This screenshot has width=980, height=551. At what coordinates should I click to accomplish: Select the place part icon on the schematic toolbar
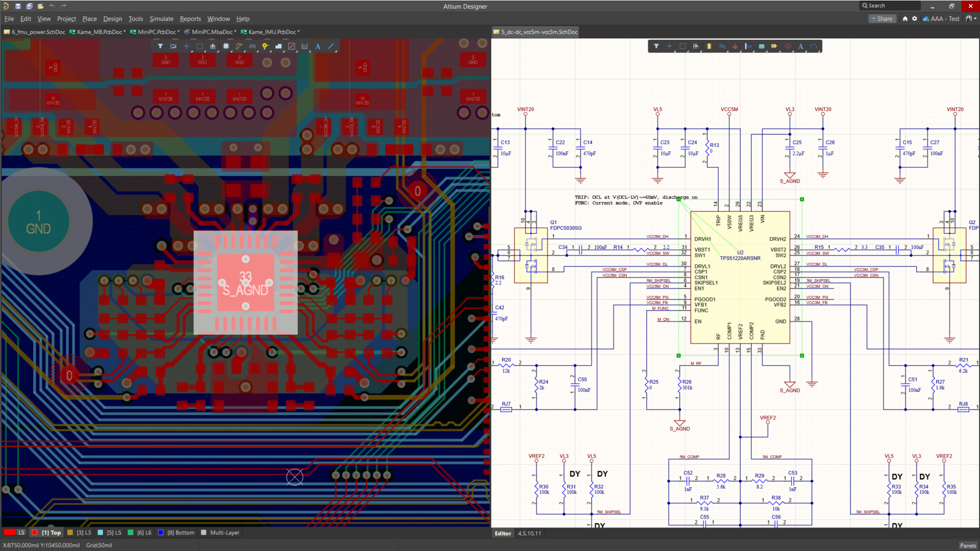click(x=708, y=46)
